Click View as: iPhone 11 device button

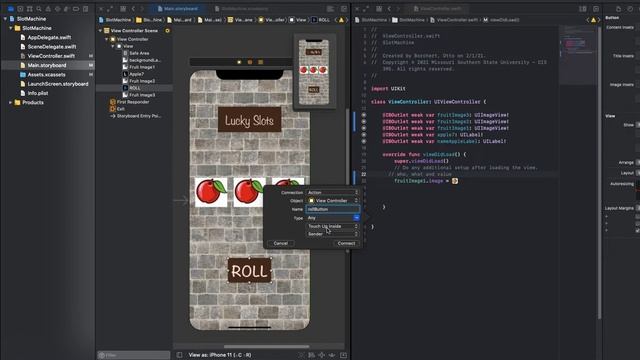pos(220,355)
